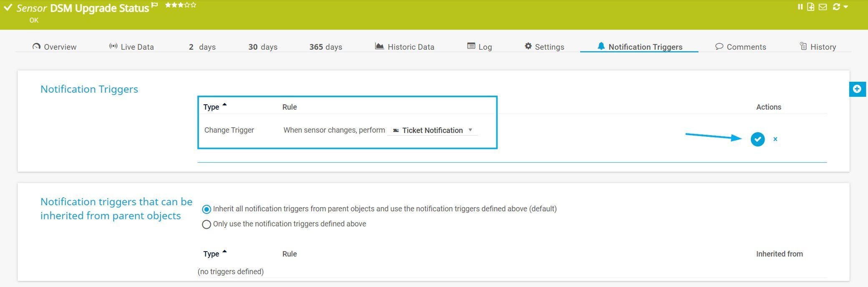The width and height of the screenshot is (868, 287).
Task: Open the Live Data tab
Action: click(x=131, y=47)
